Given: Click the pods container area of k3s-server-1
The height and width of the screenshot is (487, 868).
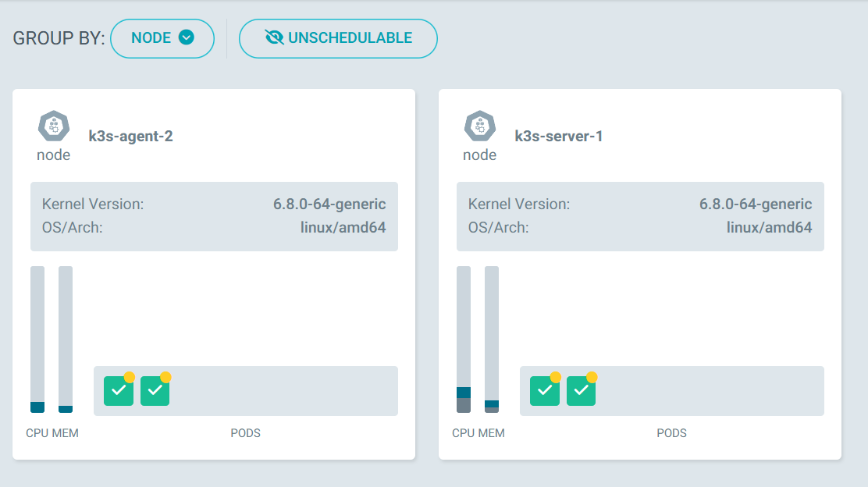Looking at the screenshot, I should (703, 391).
